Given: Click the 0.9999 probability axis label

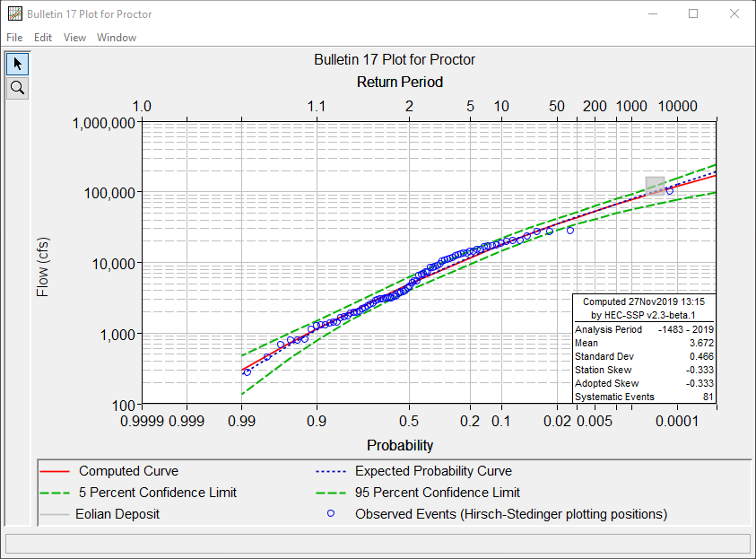Looking at the screenshot, I should (142, 421).
